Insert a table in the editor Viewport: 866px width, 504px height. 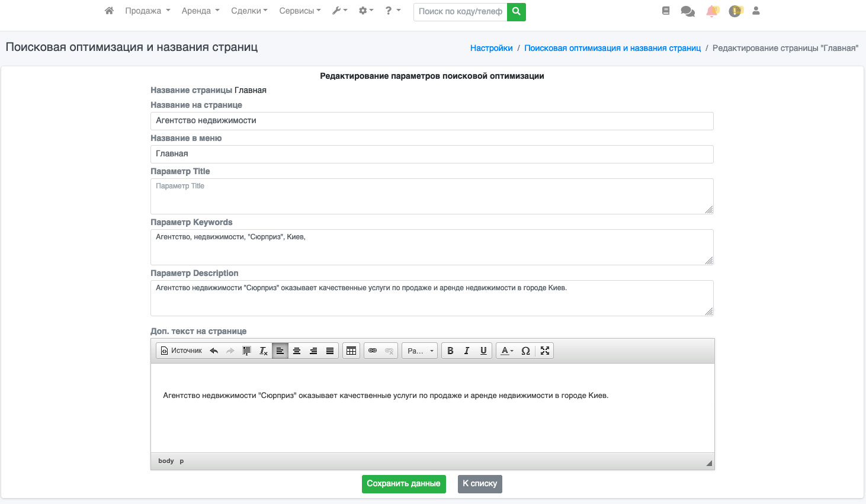click(x=351, y=351)
